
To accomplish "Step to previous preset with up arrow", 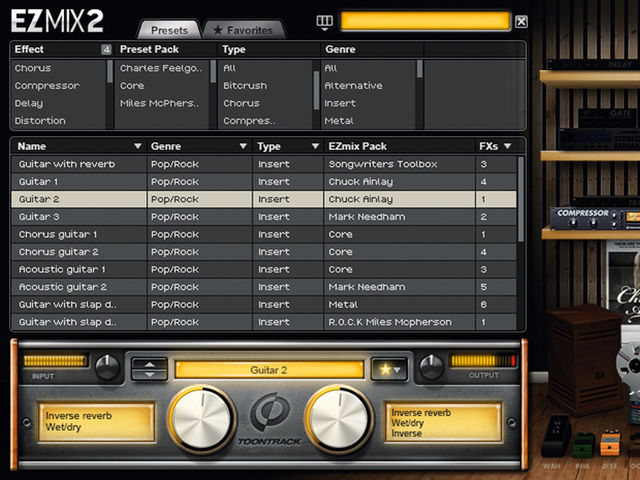I will point(149,364).
